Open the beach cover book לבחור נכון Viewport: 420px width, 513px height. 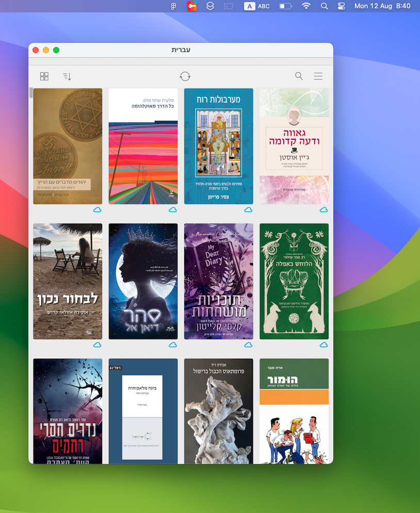pos(68,281)
